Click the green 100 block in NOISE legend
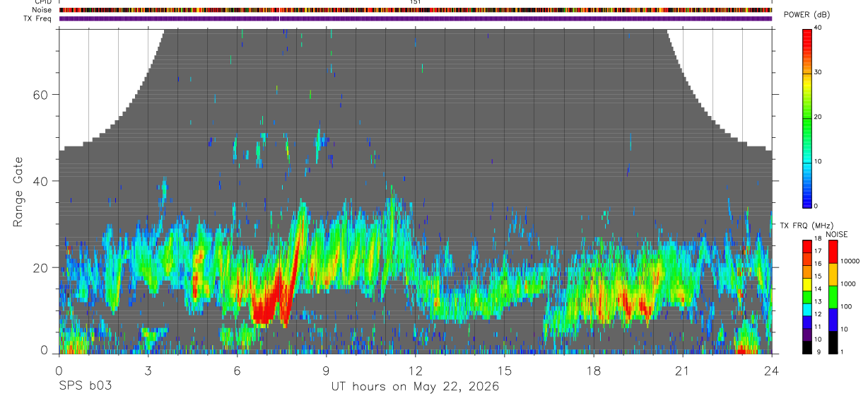 (x=834, y=297)
